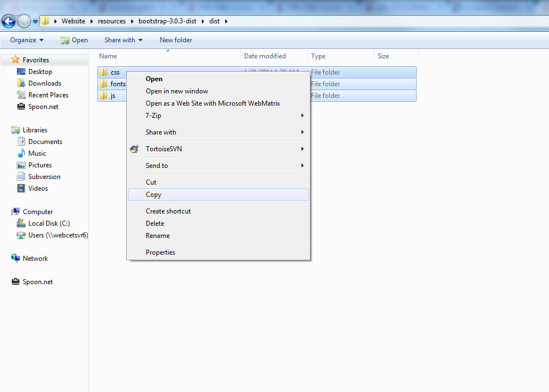Select the css folder icon

coord(103,72)
